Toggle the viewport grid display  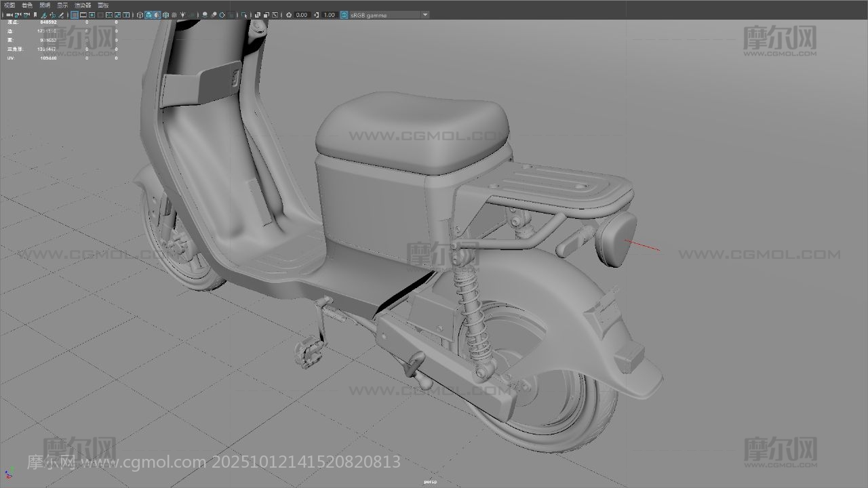(75, 14)
